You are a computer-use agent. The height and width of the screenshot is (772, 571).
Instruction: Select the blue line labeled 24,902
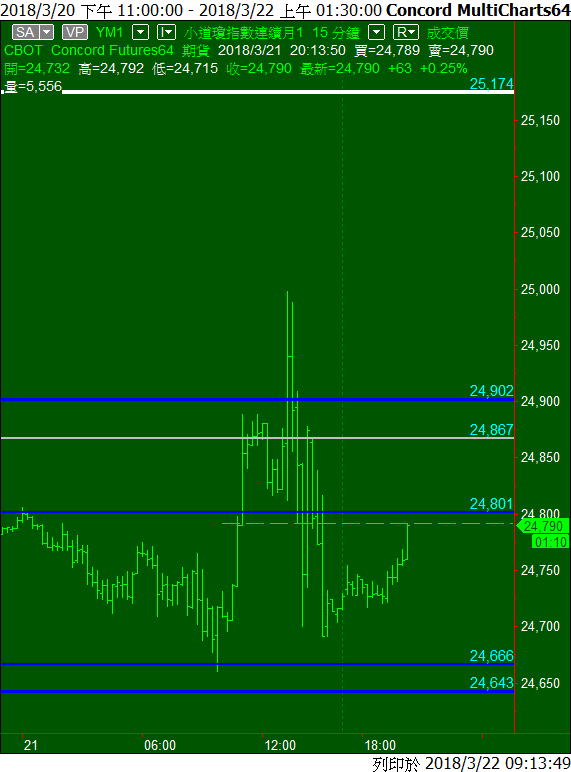[257, 399]
